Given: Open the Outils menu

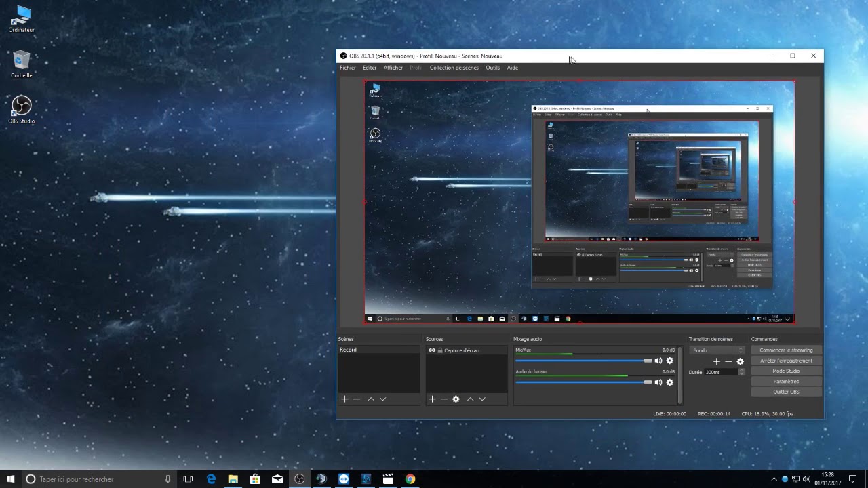Looking at the screenshot, I should [x=493, y=68].
